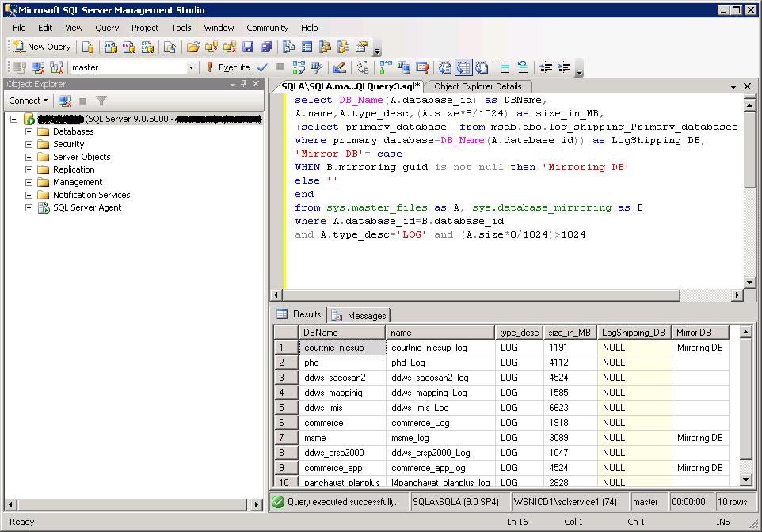Viewport: 762px width, 532px height.
Task: Open the Properties Window icon
Action: pyautogui.click(x=361, y=47)
